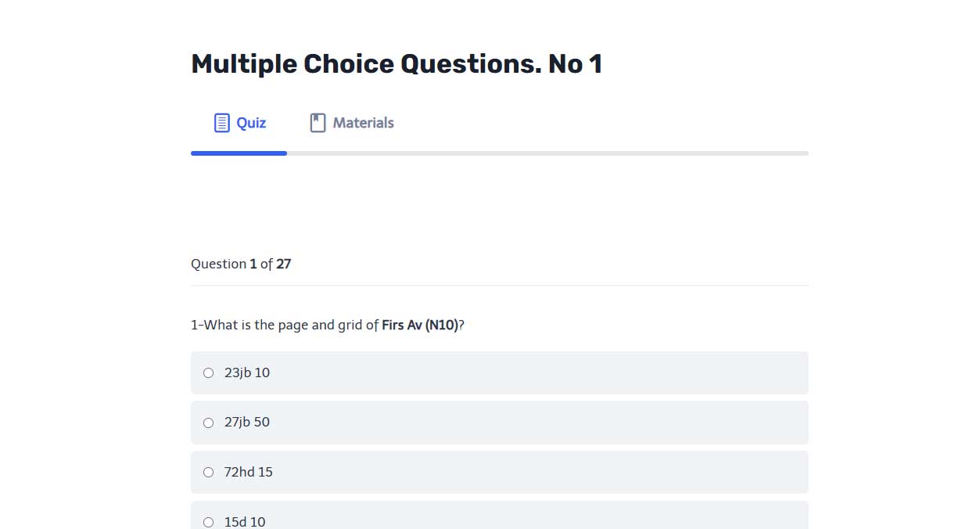Open the Materials tab label

(x=363, y=123)
